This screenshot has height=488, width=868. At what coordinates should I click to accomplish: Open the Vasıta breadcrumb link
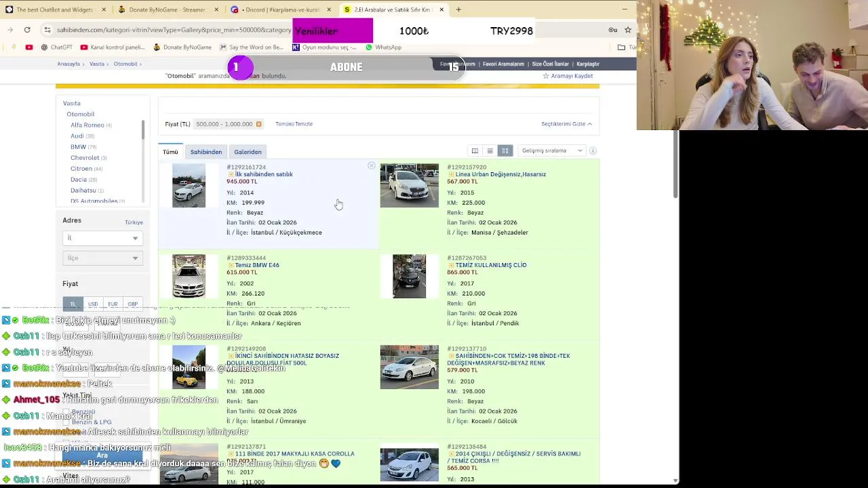(97, 64)
